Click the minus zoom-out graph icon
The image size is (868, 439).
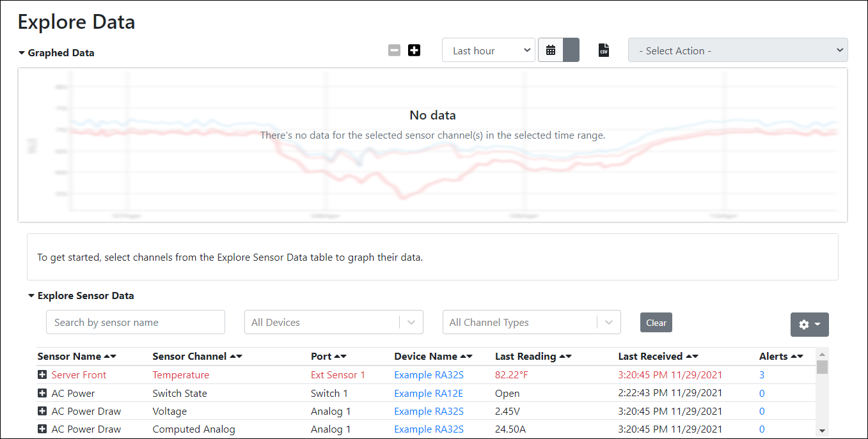click(394, 50)
